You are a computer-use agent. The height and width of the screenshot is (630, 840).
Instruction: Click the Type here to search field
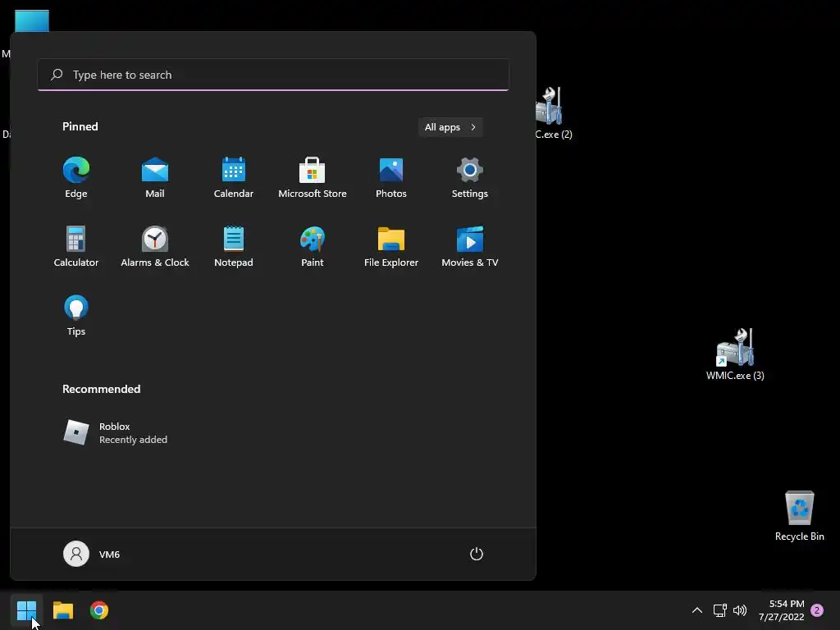[x=273, y=75]
